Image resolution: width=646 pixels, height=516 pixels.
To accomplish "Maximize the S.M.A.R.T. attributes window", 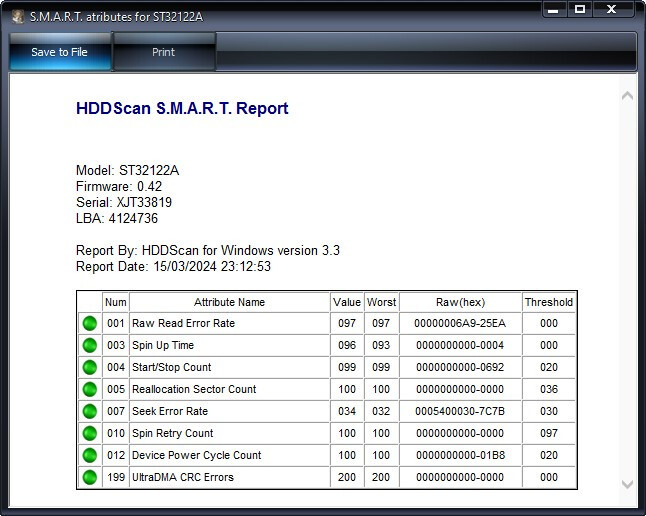I will click(x=580, y=9).
